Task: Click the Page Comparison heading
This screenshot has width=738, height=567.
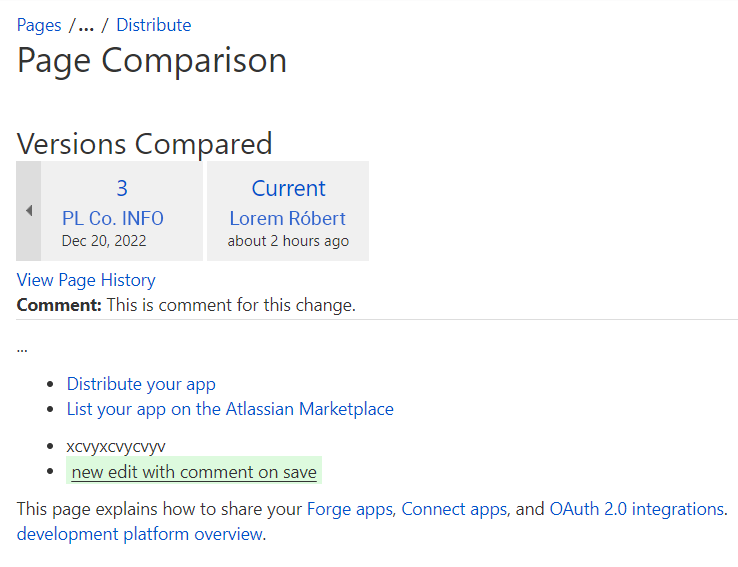Action: [152, 61]
